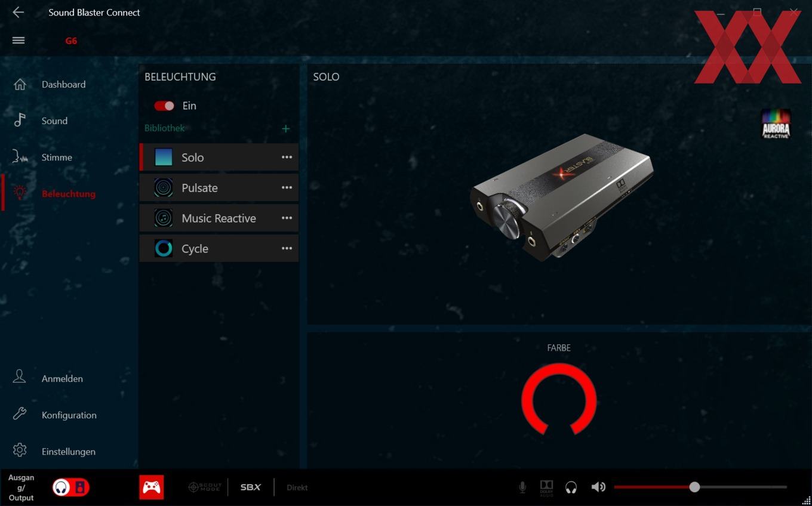Open the Anmelden sign-in page
This screenshot has width=812, height=506.
click(62, 378)
